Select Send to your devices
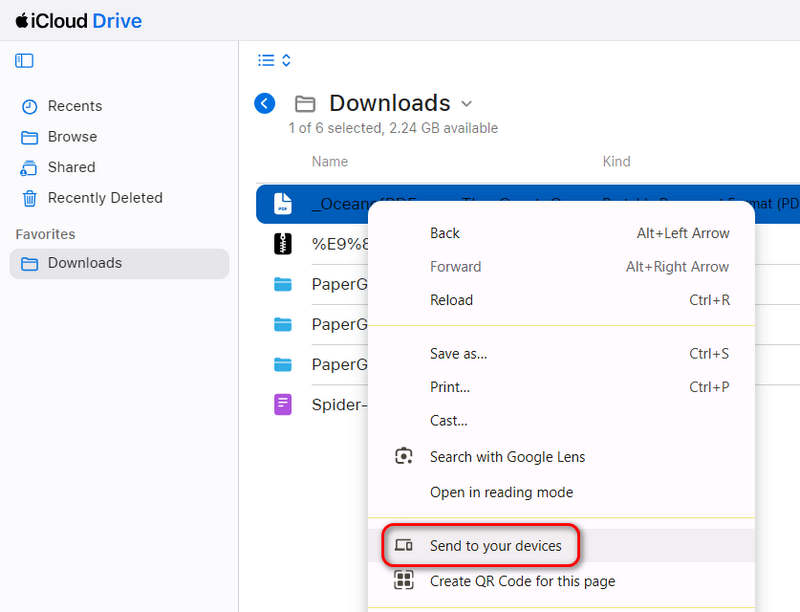The image size is (800, 612). (x=495, y=546)
